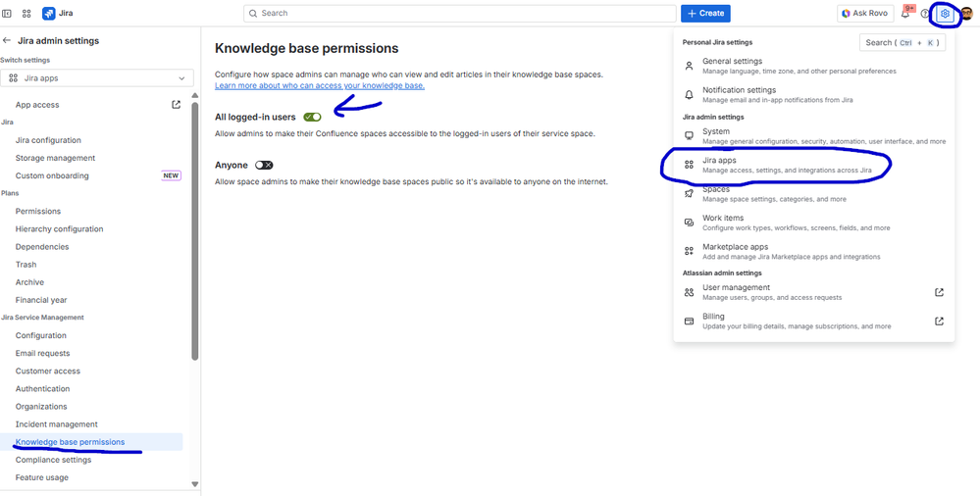Turn off All logged-in users toggle
The image size is (980, 496).
(x=312, y=117)
